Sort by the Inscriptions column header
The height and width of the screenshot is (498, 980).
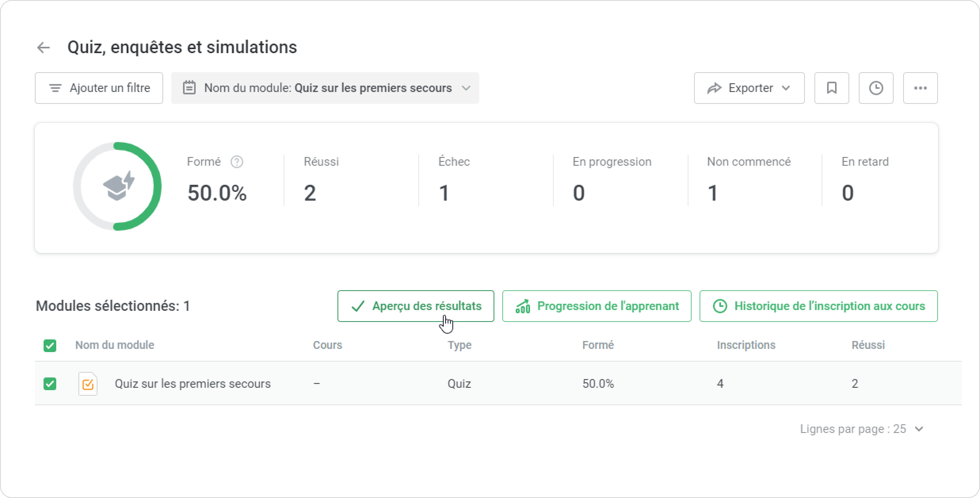pyautogui.click(x=746, y=345)
